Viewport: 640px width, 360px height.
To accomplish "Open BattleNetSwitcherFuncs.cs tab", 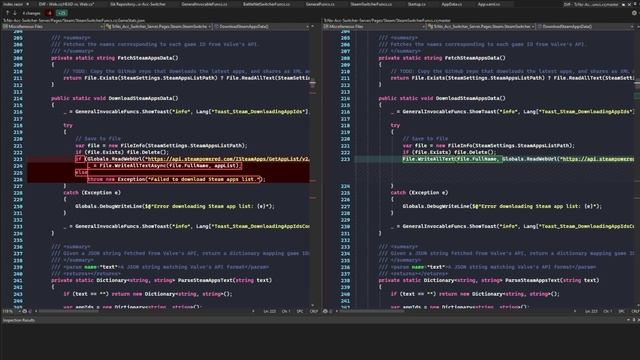I will (x=267, y=4).
